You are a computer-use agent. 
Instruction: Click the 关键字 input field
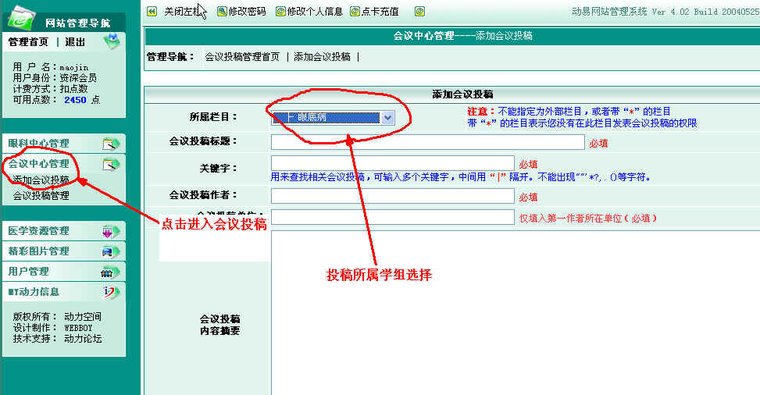(393, 163)
